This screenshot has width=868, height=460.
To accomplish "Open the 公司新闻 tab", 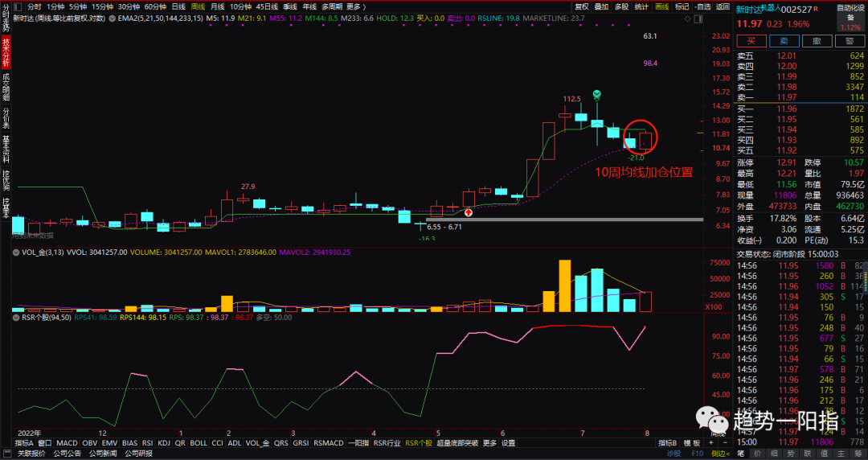I will (102, 454).
